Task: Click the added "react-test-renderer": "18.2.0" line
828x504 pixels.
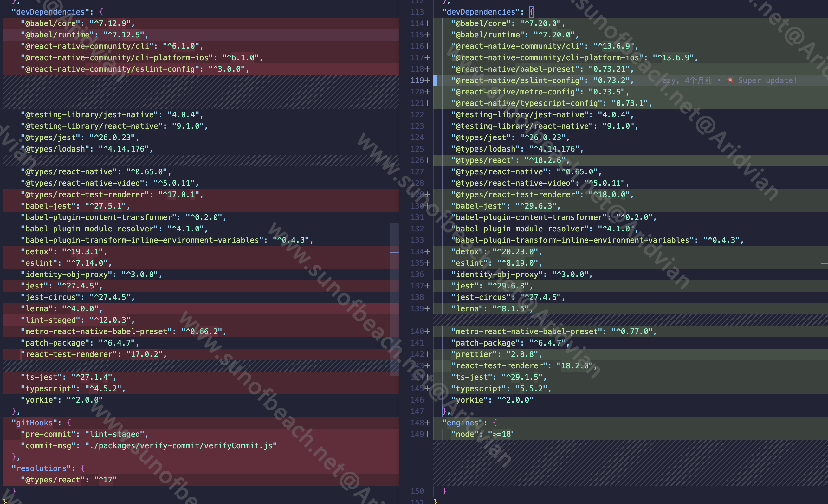Action: [631, 366]
